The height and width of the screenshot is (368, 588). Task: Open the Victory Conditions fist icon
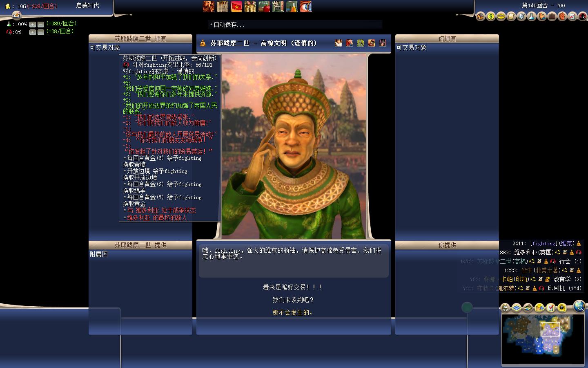pos(562,16)
